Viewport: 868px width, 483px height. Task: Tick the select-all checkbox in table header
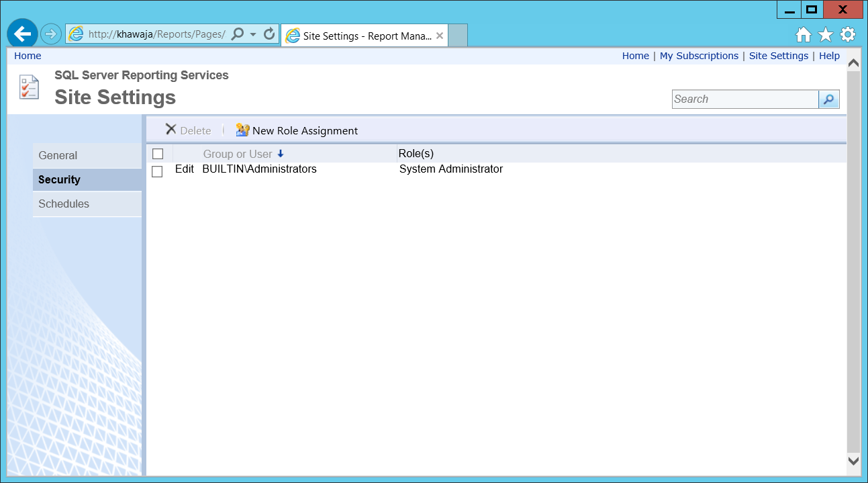point(158,154)
